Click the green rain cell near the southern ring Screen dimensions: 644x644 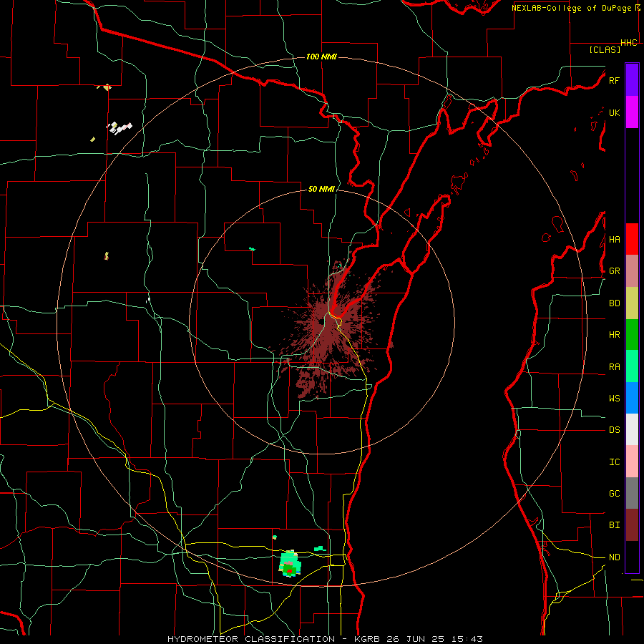[x=290, y=564]
